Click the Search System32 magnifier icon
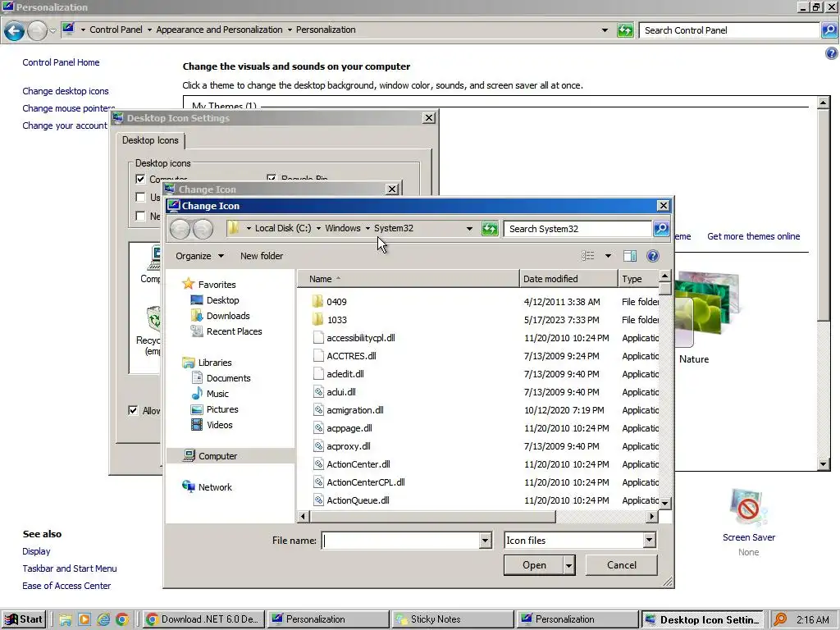Screen dimensions: 840x630 tap(661, 229)
